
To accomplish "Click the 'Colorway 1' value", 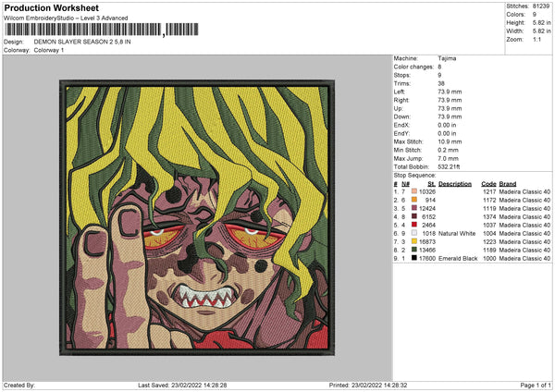I will [x=49, y=50].
